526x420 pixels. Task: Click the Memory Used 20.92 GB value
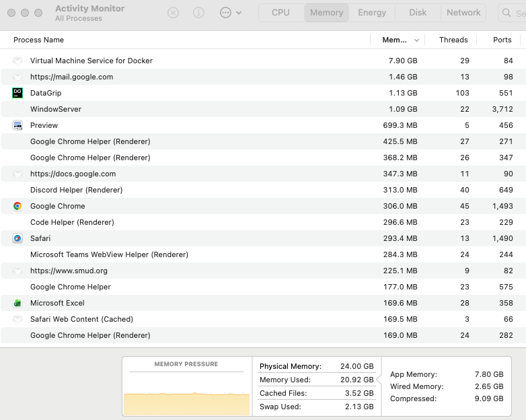pyautogui.click(x=357, y=380)
